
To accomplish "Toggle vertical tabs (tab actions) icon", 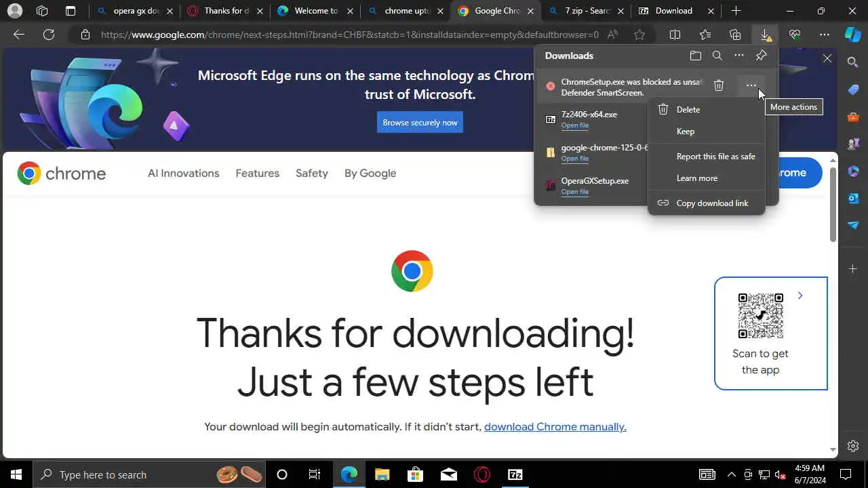I will (x=71, y=11).
